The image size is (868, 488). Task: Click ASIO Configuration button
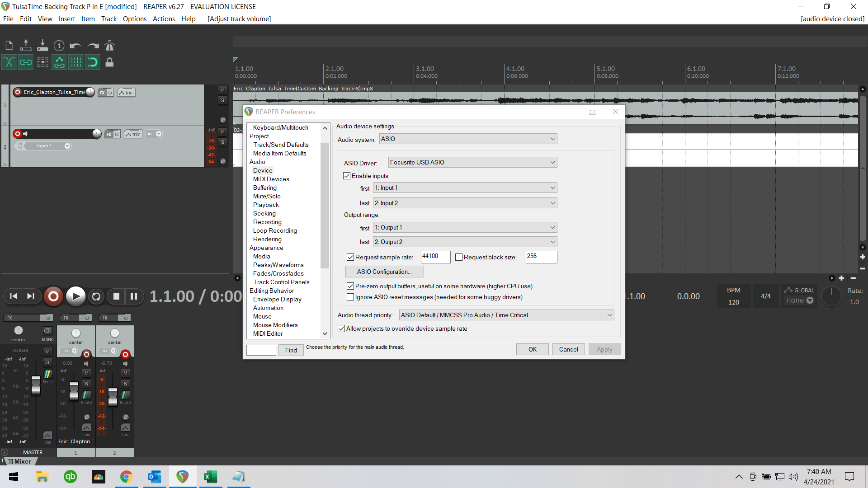[384, 272]
